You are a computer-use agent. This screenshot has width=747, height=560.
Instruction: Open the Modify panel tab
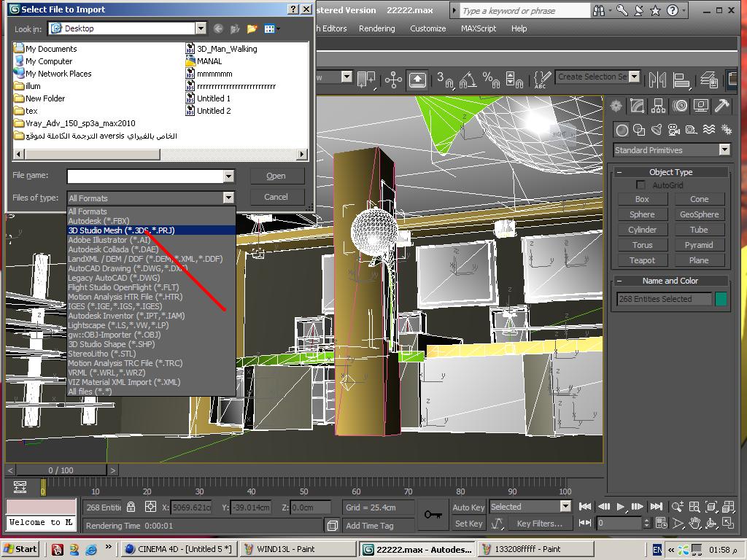pos(637,106)
